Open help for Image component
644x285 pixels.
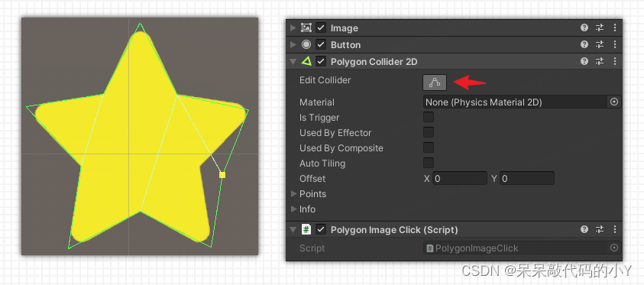click(584, 28)
